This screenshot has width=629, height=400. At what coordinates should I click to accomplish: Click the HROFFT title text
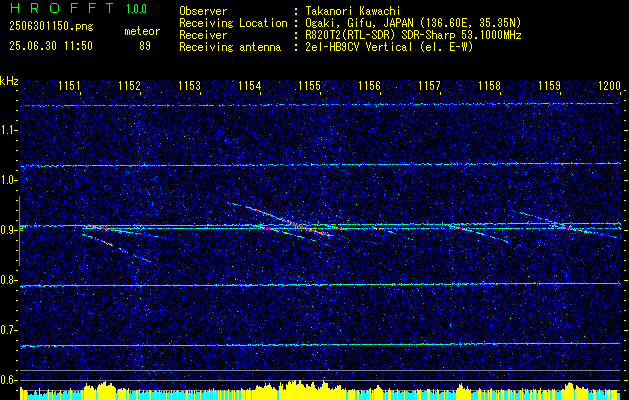[62, 8]
